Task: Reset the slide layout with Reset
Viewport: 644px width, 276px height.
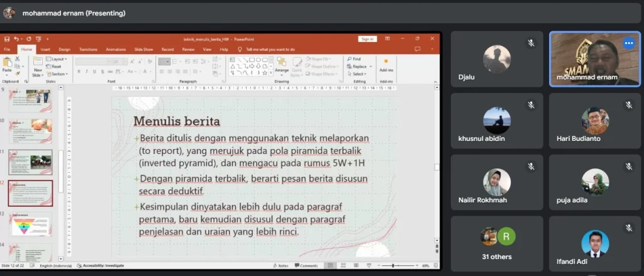Action: [54, 67]
